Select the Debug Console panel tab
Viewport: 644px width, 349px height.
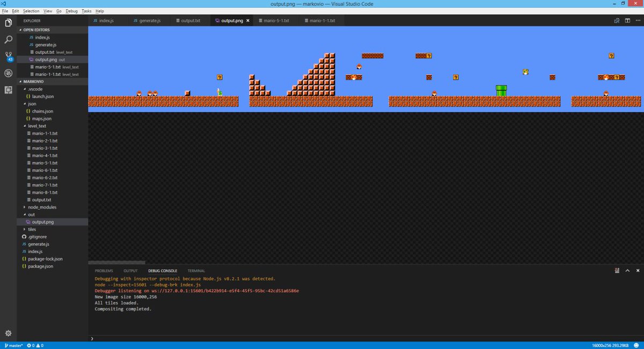coord(163,271)
